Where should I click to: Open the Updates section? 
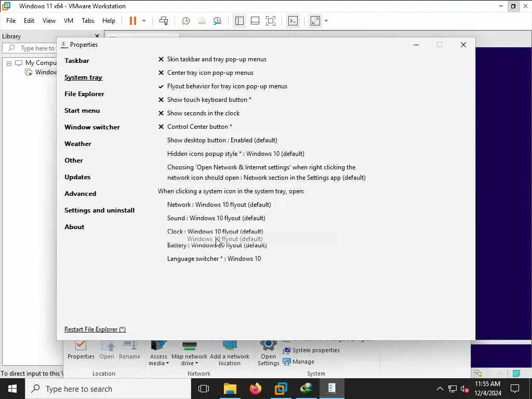coord(77,177)
